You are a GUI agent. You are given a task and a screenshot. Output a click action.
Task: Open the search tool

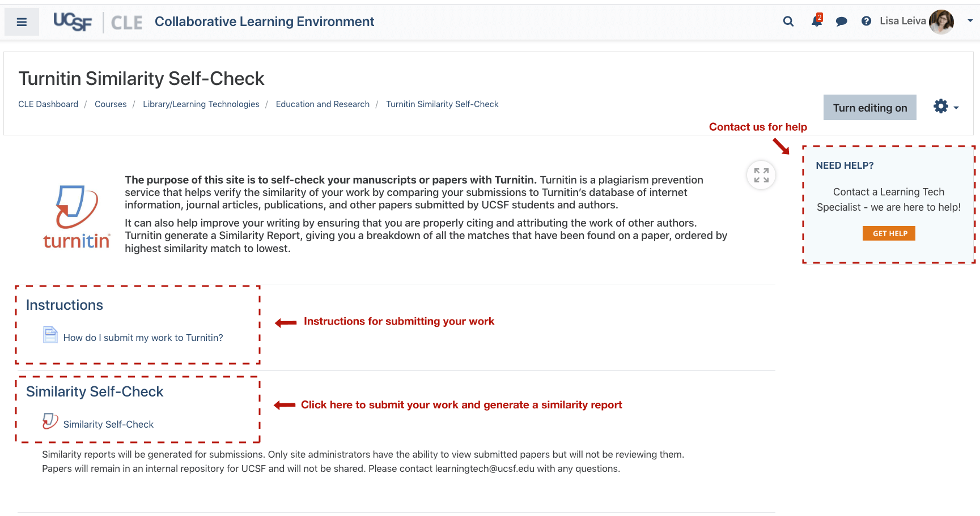788,21
